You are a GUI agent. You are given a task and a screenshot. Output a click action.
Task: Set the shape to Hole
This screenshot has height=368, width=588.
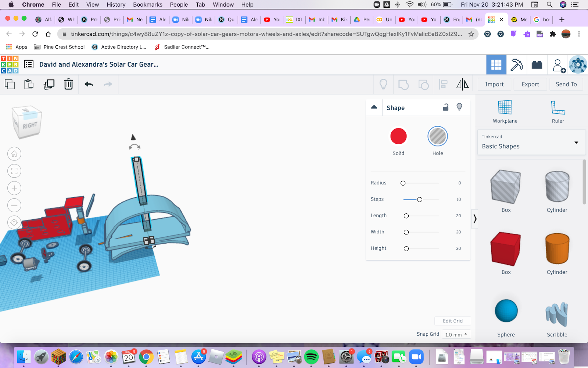[437, 137]
